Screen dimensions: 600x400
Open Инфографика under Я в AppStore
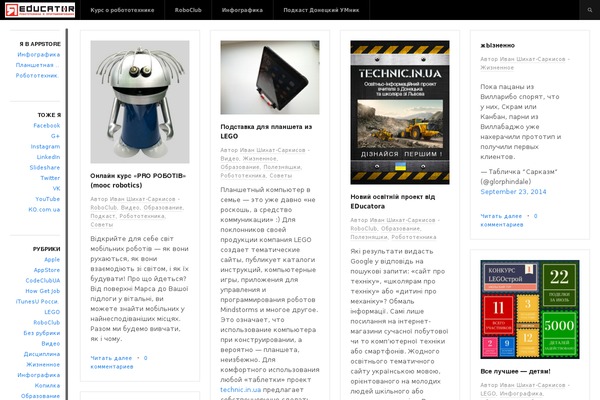(39, 54)
